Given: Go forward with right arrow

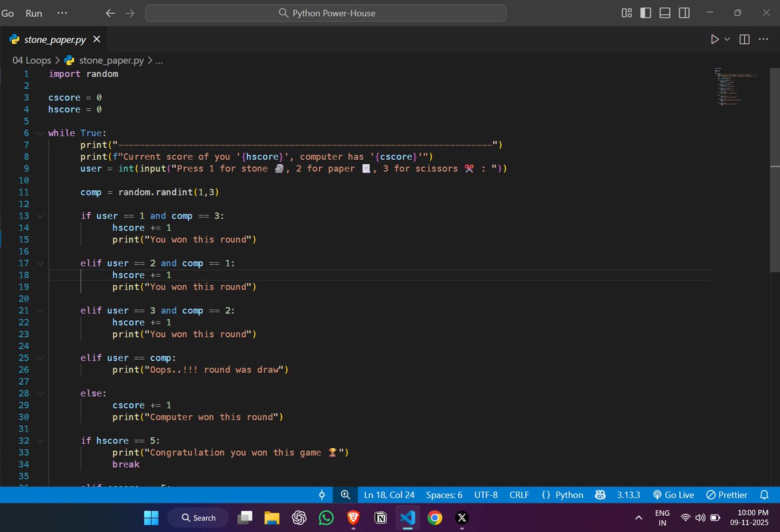Looking at the screenshot, I should tap(129, 13).
